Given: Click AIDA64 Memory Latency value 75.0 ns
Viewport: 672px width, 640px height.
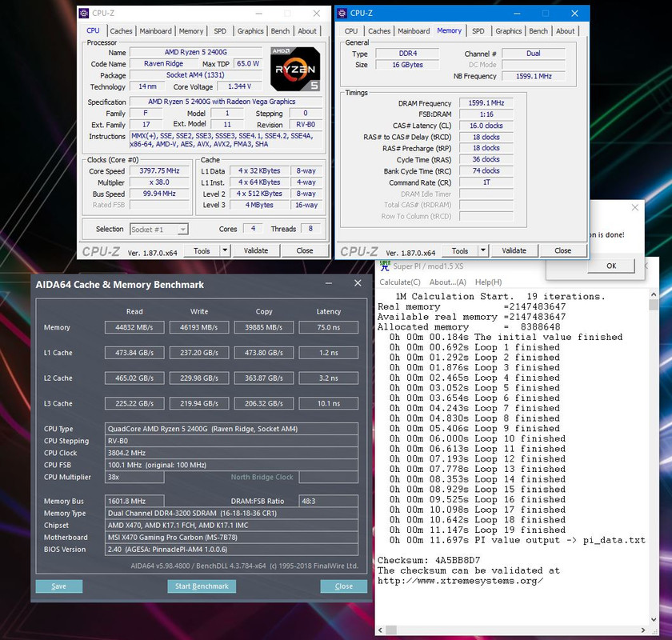Looking at the screenshot, I should pos(328,327).
